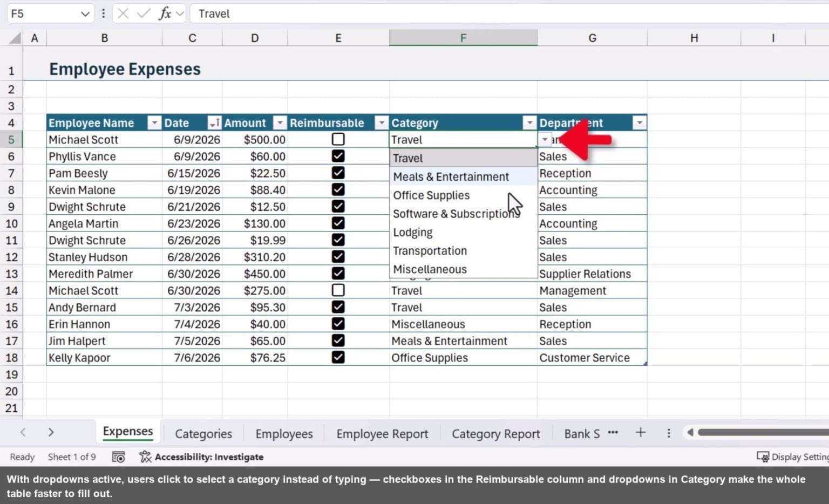
Task: Go to previous sheet with left arrow
Action: [23, 432]
